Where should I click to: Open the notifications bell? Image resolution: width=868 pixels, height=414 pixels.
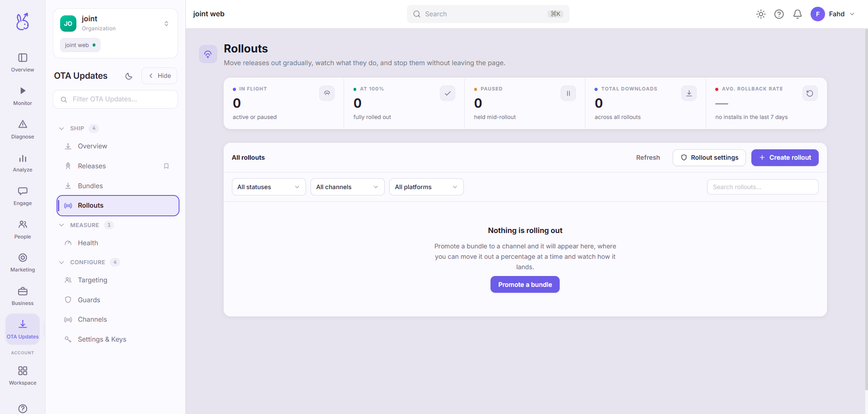point(797,14)
